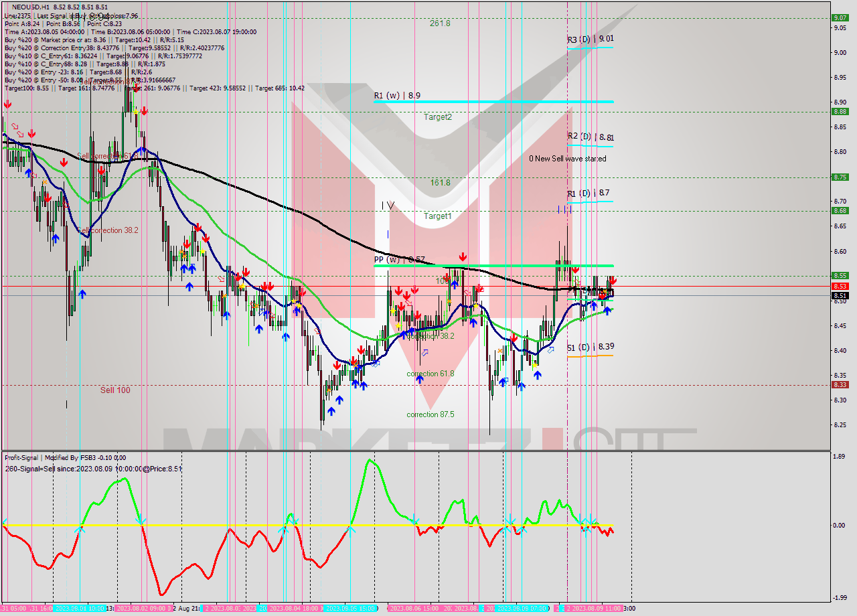
Task: Select the '2023.08.04 18:00' time marker
Action: coord(295,608)
